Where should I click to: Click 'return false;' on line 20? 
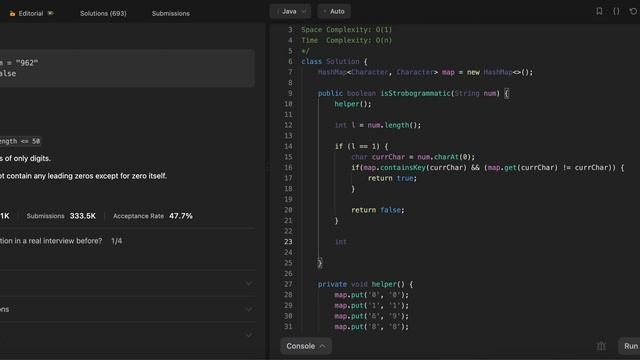[x=378, y=210]
